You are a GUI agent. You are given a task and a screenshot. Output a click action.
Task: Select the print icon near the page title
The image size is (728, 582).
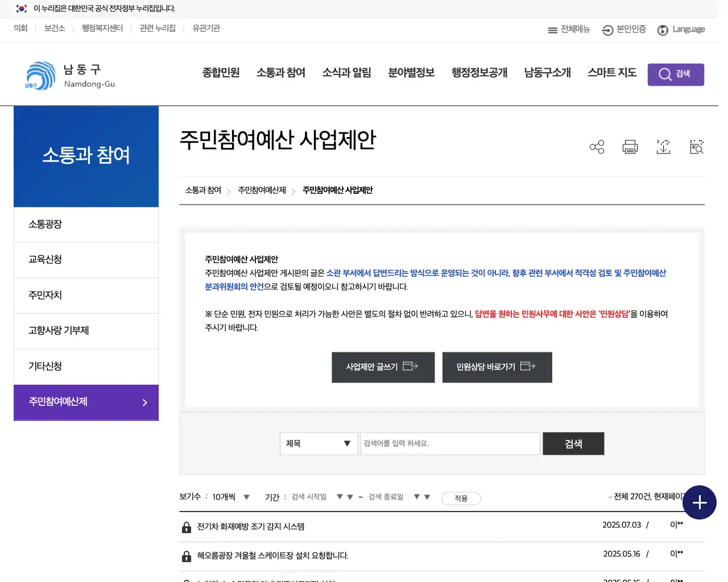point(630,147)
